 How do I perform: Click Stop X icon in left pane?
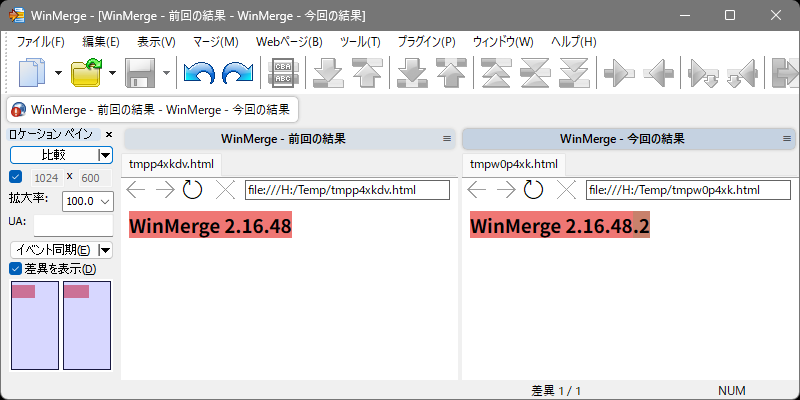click(x=225, y=190)
